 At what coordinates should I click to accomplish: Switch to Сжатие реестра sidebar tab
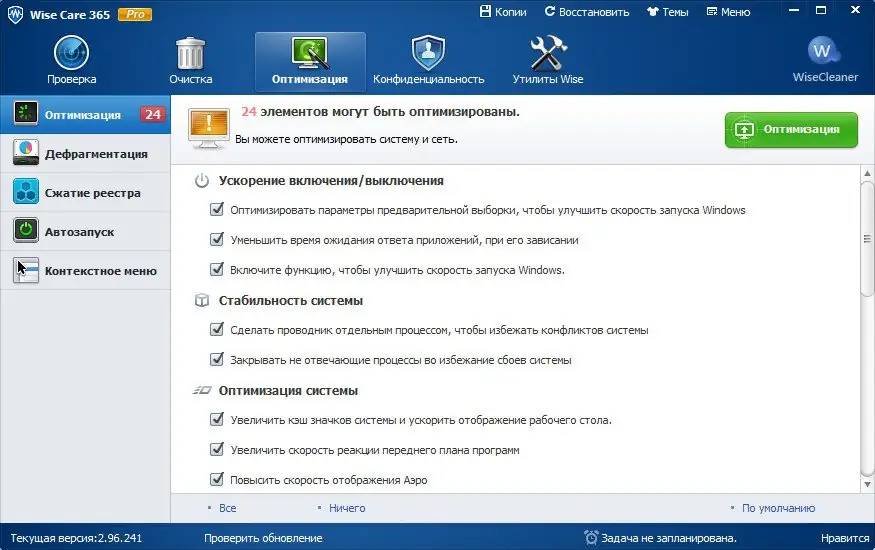pyautogui.click(x=85, y=192)
